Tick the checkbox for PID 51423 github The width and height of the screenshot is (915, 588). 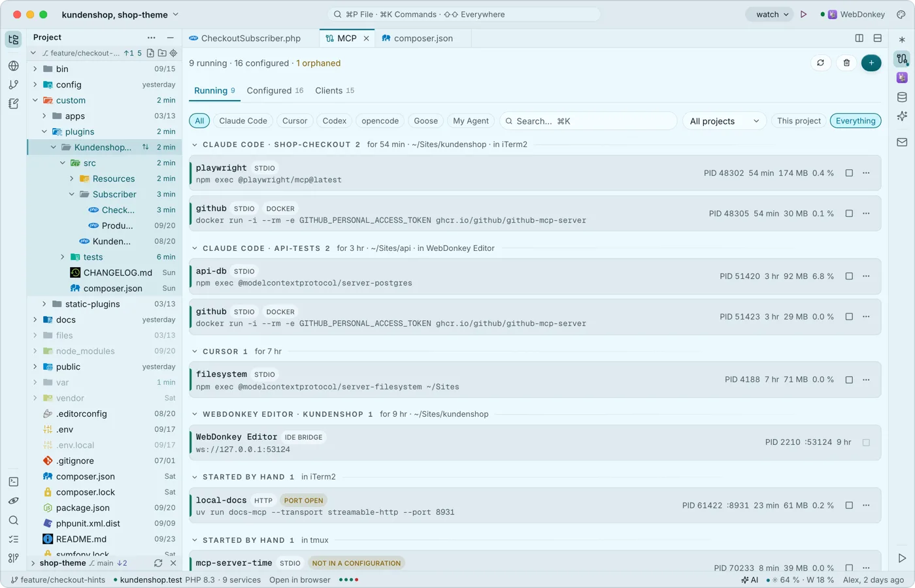point(849,317)
